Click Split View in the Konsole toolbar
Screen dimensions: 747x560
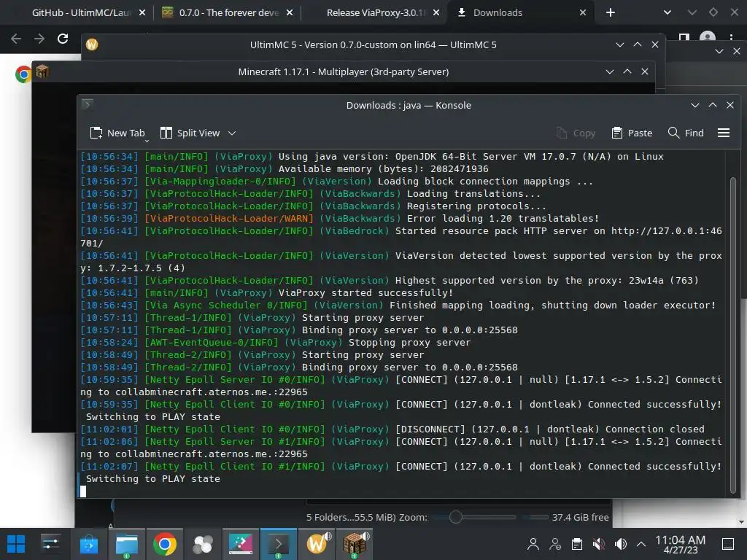tap(190, 133)
